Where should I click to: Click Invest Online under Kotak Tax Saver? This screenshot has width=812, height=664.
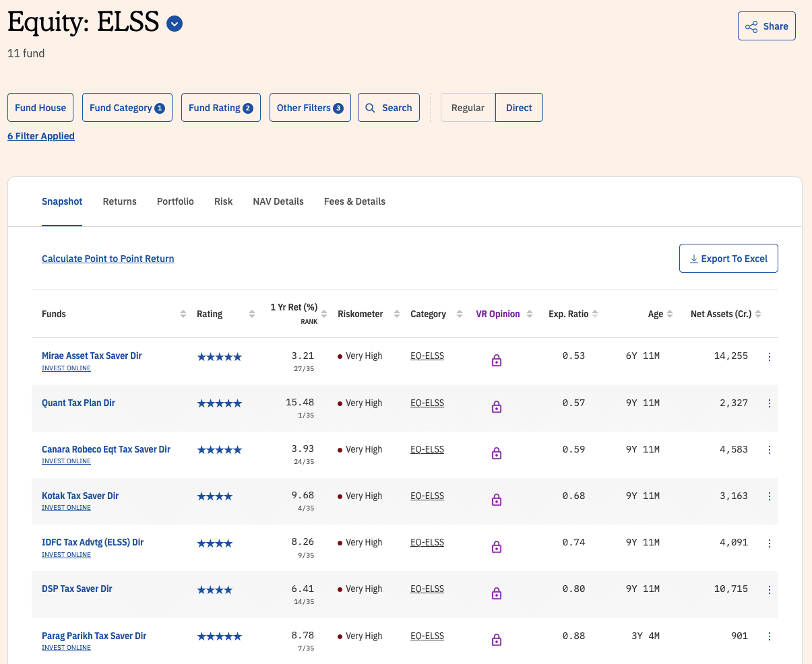(x=66, y=508)
